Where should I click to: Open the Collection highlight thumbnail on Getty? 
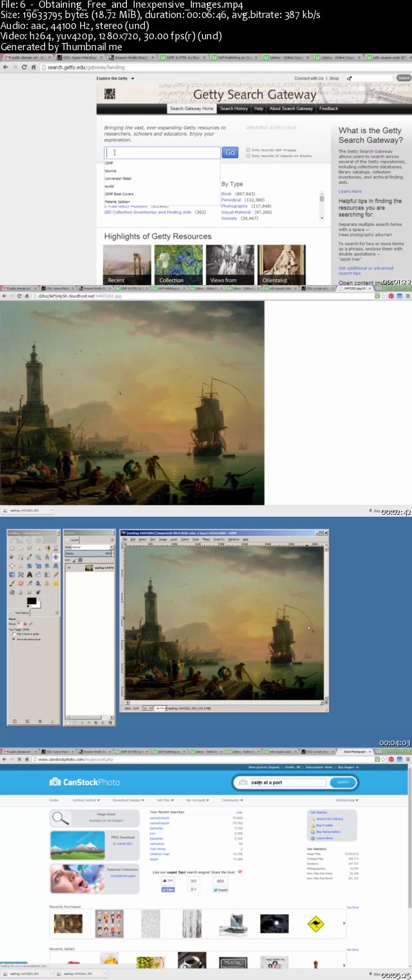pos(178,265)
